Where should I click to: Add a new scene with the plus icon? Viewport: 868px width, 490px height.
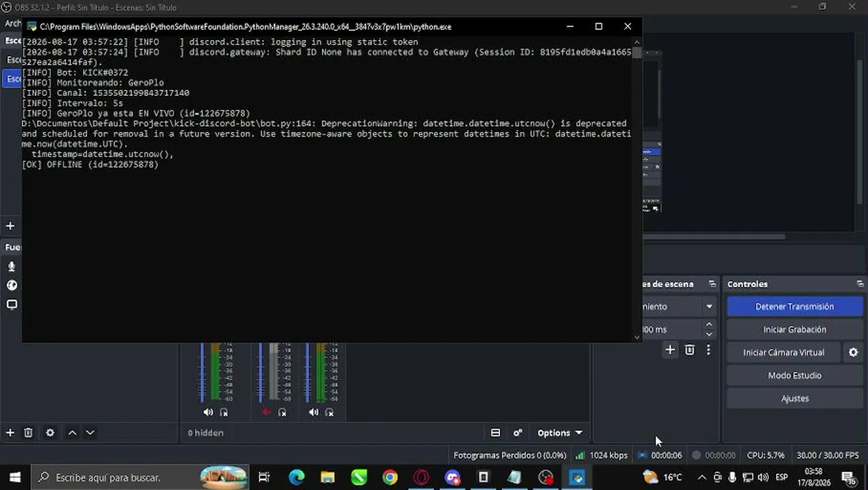coord(10,226)
